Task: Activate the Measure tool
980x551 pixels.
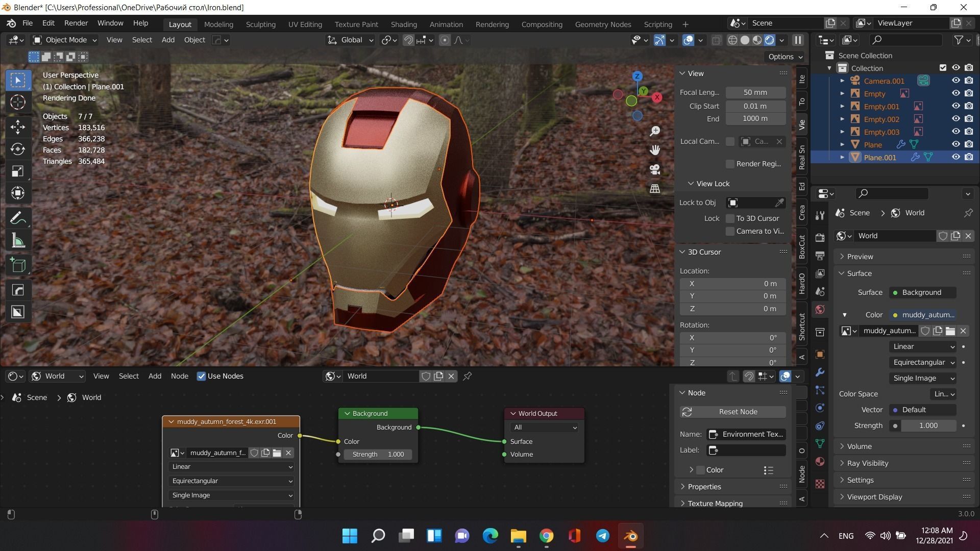Action: point(18,241)
